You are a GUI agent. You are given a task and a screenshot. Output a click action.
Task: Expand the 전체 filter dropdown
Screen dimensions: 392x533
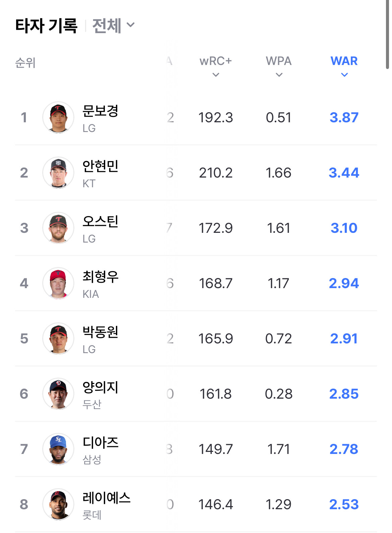pos(113,25)
